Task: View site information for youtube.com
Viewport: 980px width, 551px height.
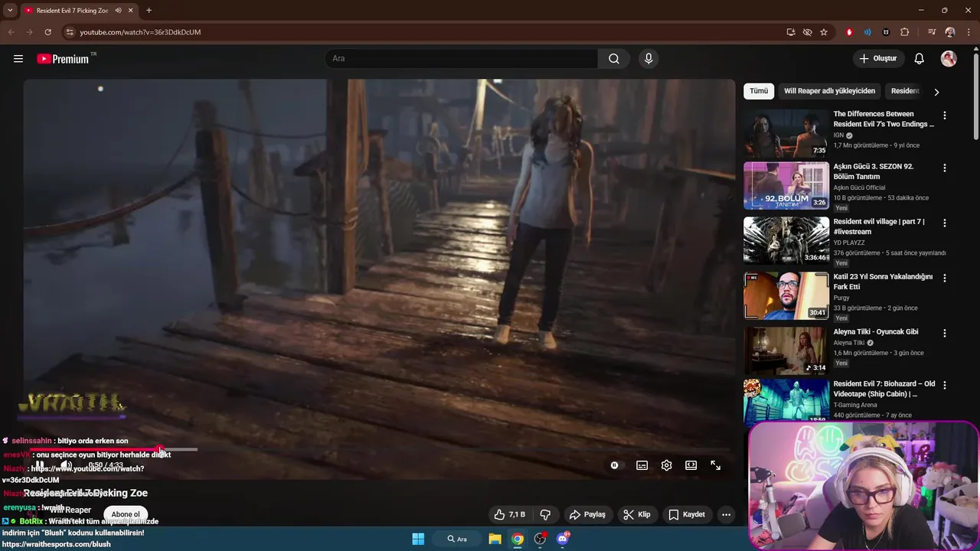Action: (x=70, y=32)
